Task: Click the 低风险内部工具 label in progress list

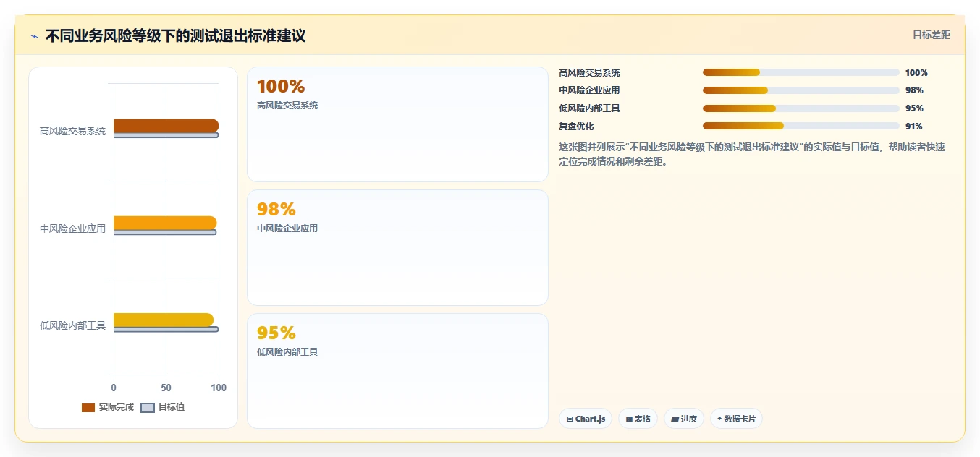Action: [x=589, y=108]
